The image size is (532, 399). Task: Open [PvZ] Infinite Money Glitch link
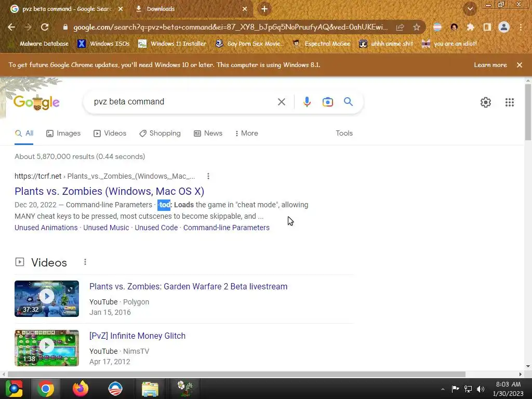pyautogui.click(x=137, y=336)
